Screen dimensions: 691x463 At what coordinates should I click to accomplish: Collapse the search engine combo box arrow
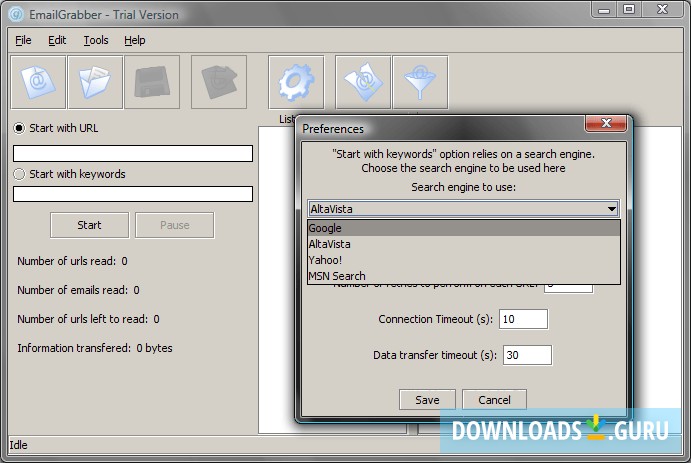point(612,209)
